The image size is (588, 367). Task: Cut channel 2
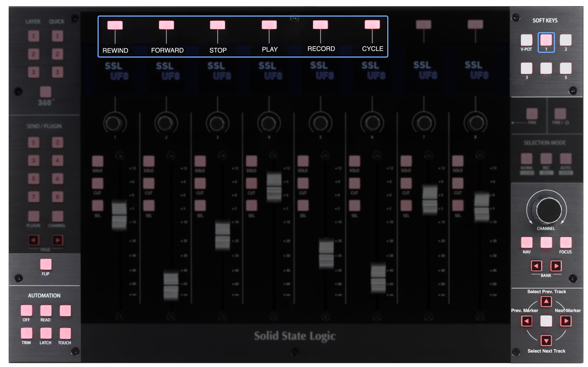point(149,183)
